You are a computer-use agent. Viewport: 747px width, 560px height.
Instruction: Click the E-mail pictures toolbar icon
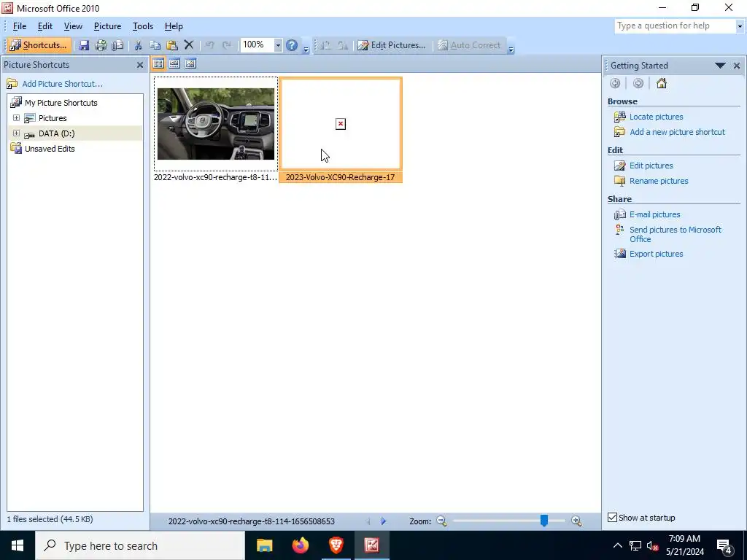tap(117, 45)
